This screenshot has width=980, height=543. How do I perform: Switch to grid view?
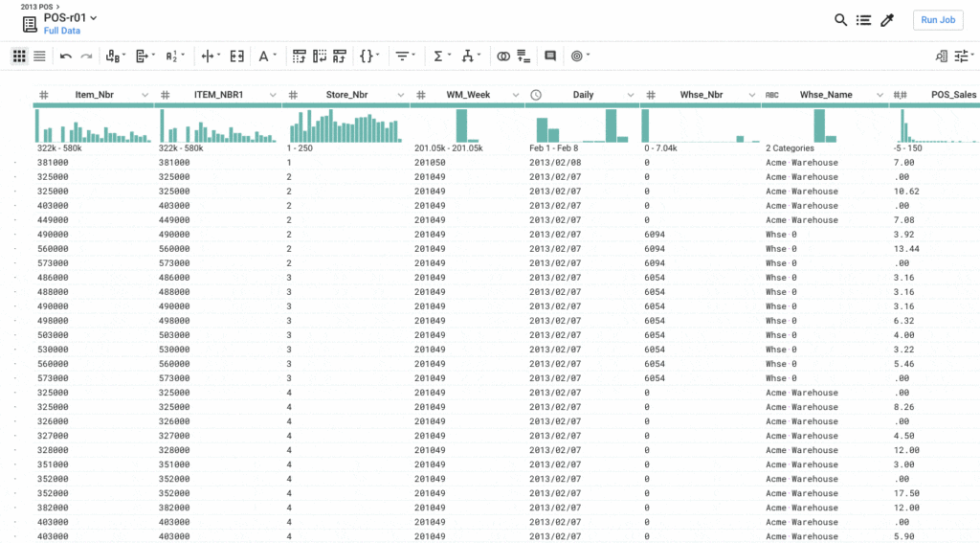point(19,57)
